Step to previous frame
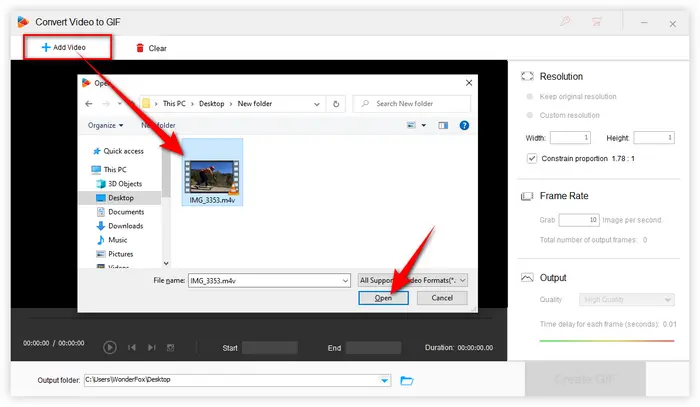The height and width of the screenshot is (407, 700). tap(132, 347)
